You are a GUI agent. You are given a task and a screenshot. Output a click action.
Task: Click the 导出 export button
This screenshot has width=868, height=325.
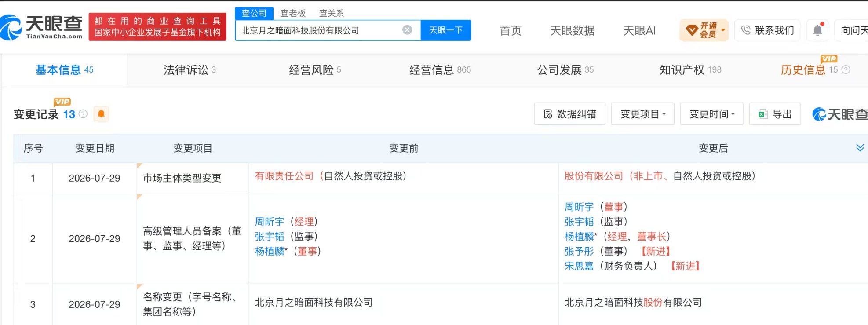coord(775,114)
